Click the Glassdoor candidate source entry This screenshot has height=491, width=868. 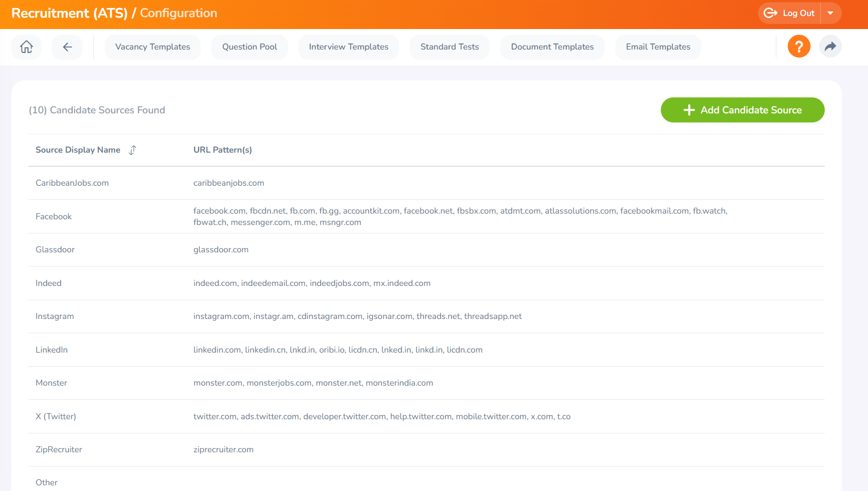click(x=55, y=249)
